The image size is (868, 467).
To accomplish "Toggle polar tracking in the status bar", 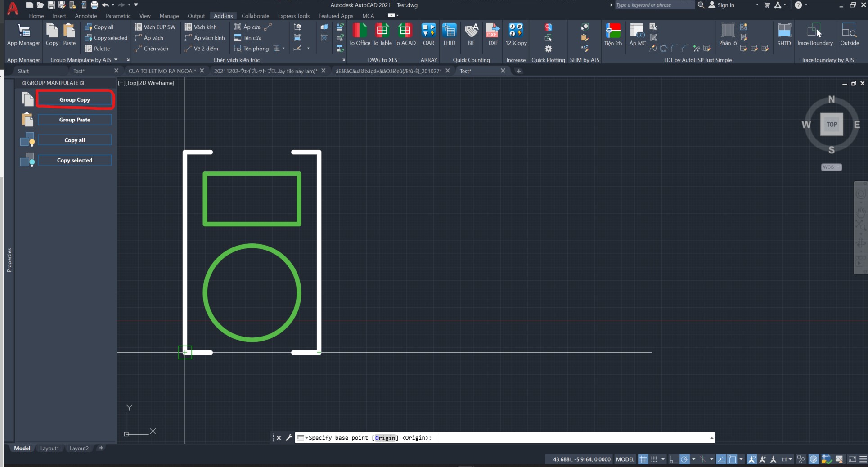I will tap(684, 459).
